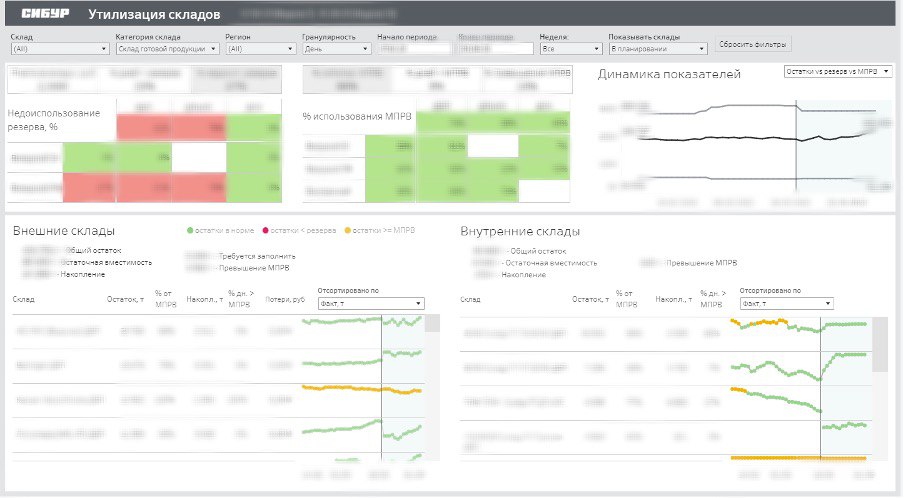
Task: Click red legend dot остатки < резерва
Action: point(265,231)
